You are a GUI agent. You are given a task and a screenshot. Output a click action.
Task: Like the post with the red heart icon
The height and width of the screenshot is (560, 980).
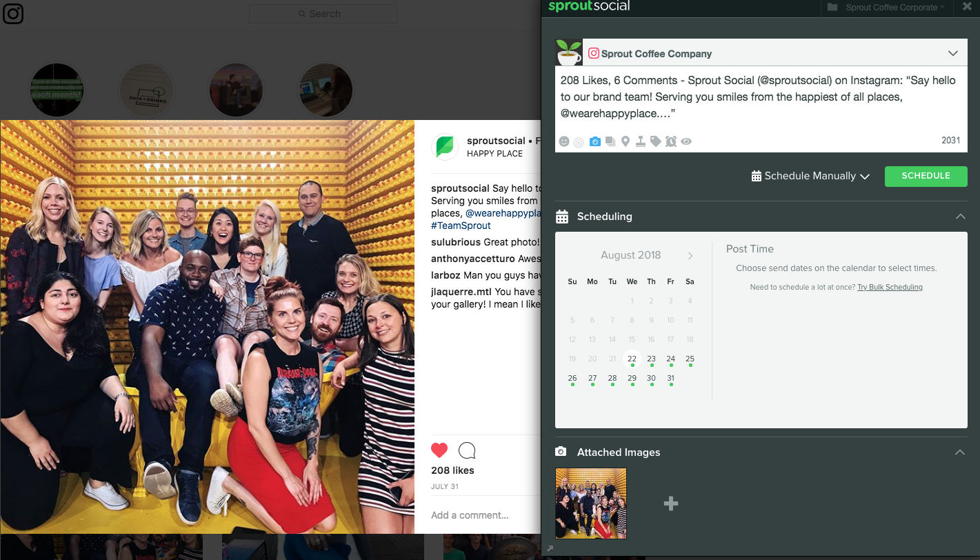coord(439,451)
